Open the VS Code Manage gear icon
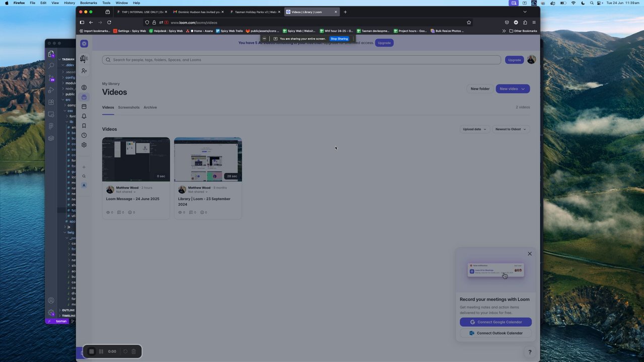Viewport: 644px width, 362px height. (x=51, y=312)
